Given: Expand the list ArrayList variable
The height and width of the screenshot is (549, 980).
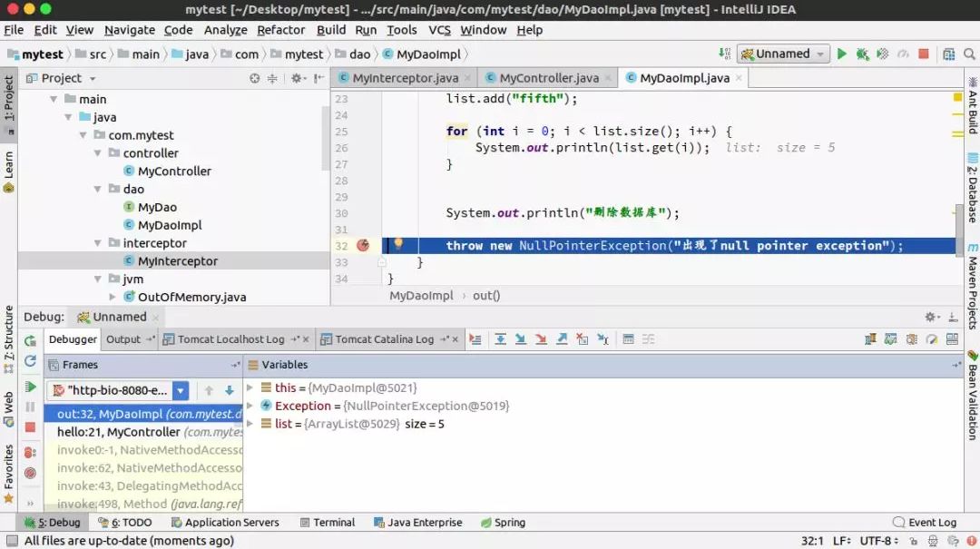Looking at the screenshot, I should tap(250, 424).
